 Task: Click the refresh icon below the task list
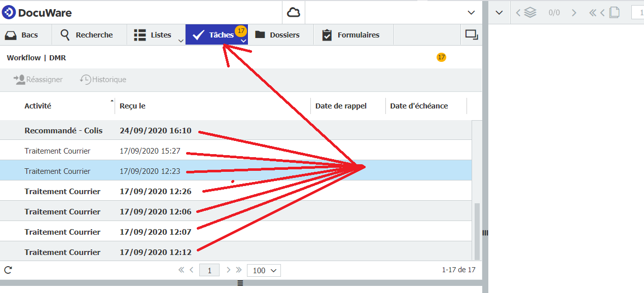(8, 270)
